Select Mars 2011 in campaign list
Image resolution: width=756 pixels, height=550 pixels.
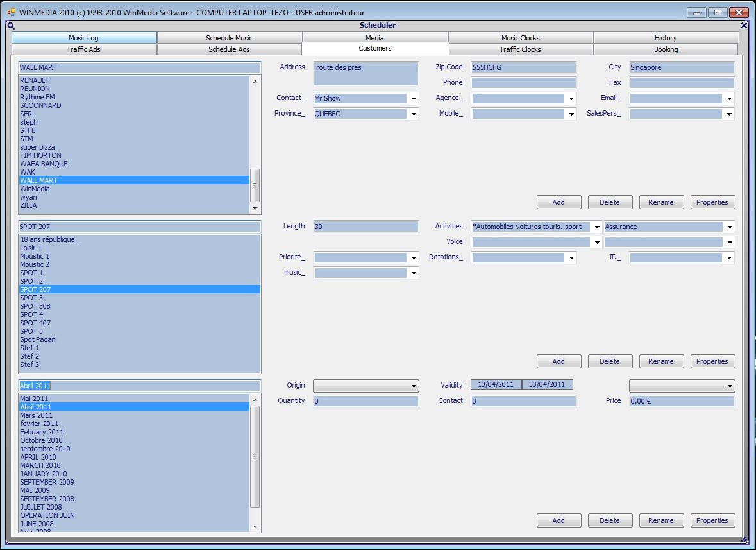[36, 415]
